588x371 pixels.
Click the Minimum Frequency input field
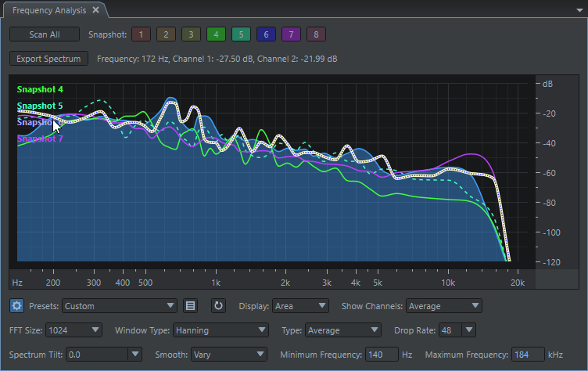pyautogui.click(x=382, y=355)
